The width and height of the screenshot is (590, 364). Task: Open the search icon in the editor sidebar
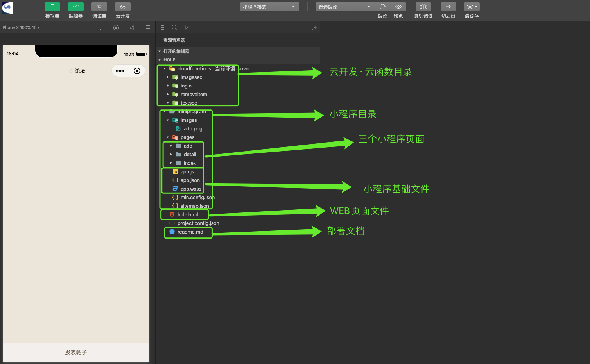click(174, 27)
